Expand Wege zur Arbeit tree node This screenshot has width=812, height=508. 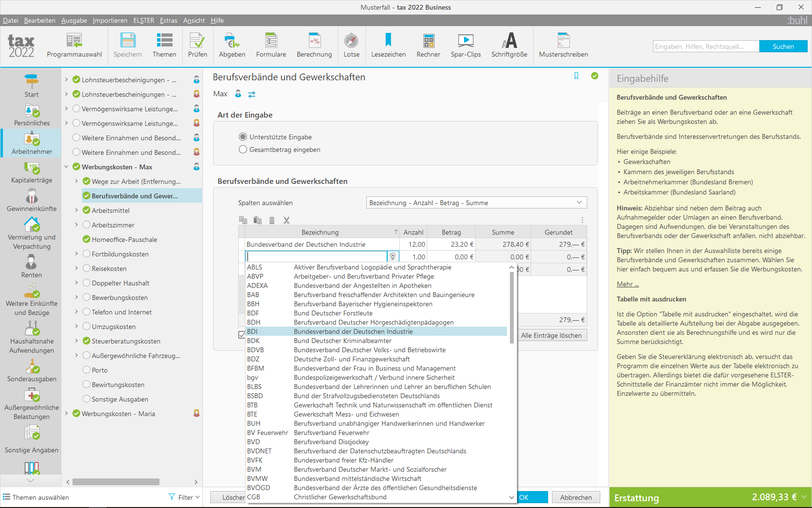pos(76,181)
